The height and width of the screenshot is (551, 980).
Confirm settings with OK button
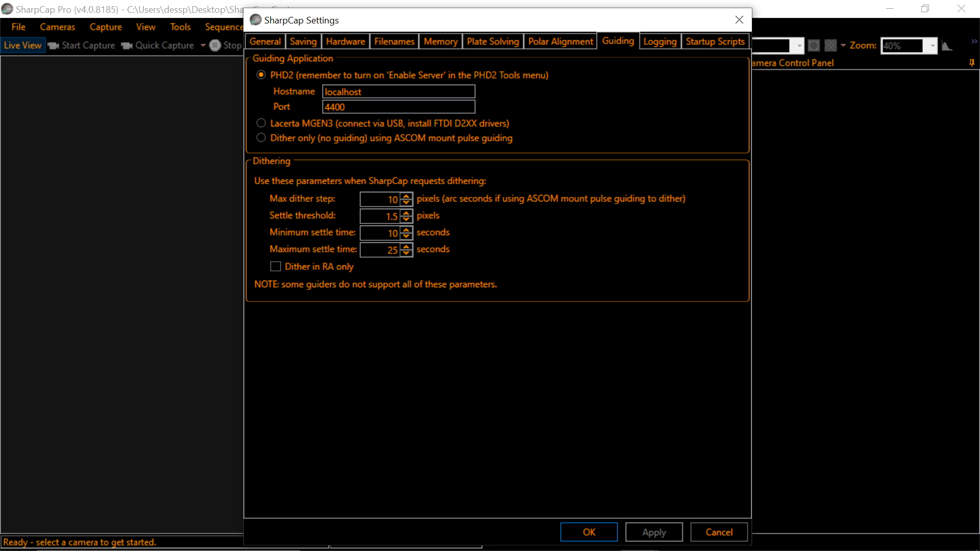tap(589, 532)
